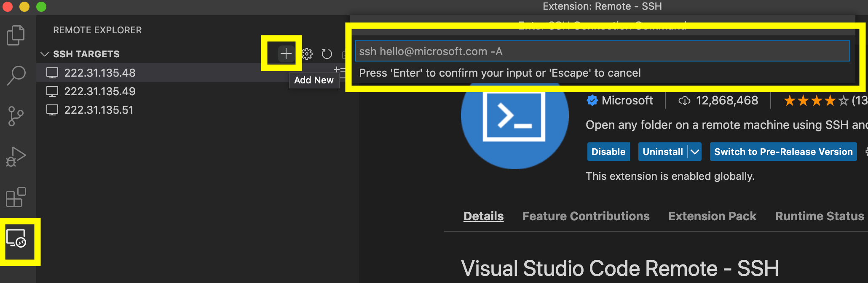Focus the SSH connection command input field

click(x=602, y=51)
